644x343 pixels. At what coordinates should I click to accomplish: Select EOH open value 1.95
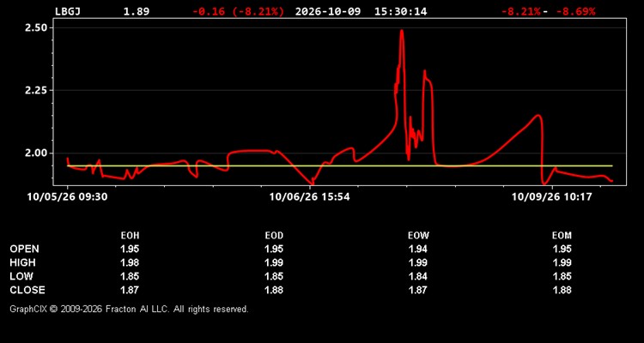(x=130, y=249)
